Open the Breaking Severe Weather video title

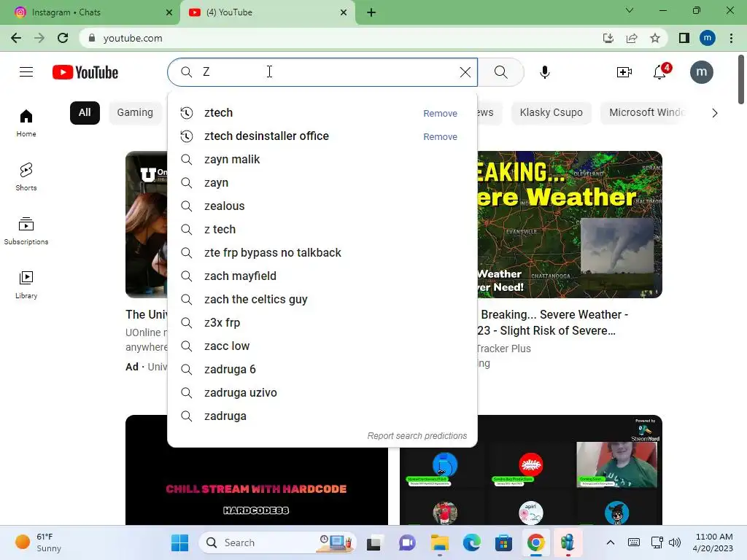point(553,322)
